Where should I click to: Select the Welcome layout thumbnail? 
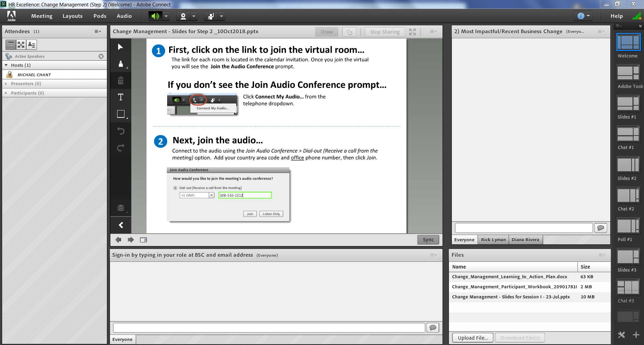628,43
